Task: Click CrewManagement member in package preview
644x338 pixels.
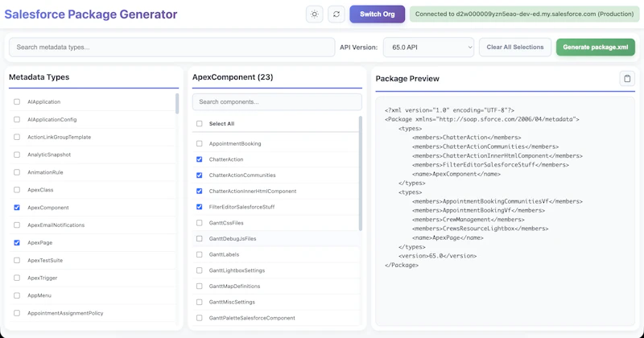Action: pyautogui.click(x=469, y=220)
